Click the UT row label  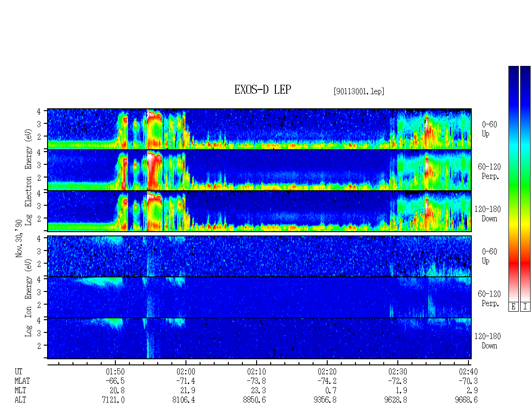[x=19, y=372]
